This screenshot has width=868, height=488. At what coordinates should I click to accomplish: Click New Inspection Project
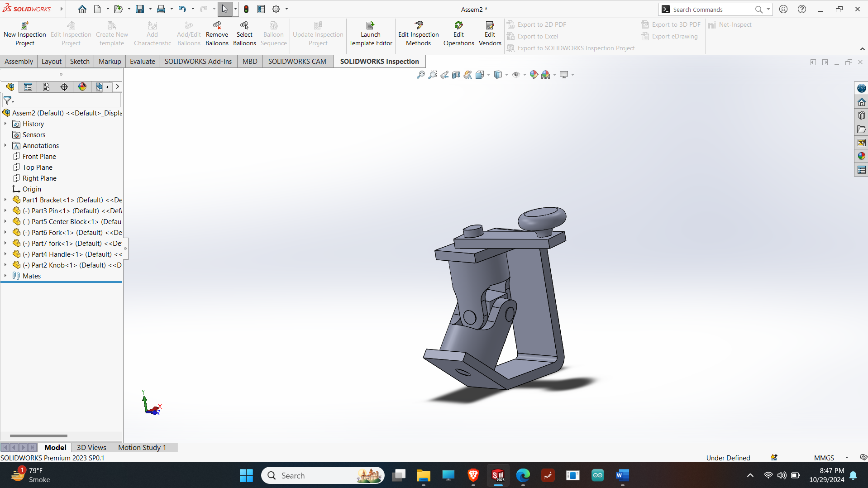(x=25, y=34)
